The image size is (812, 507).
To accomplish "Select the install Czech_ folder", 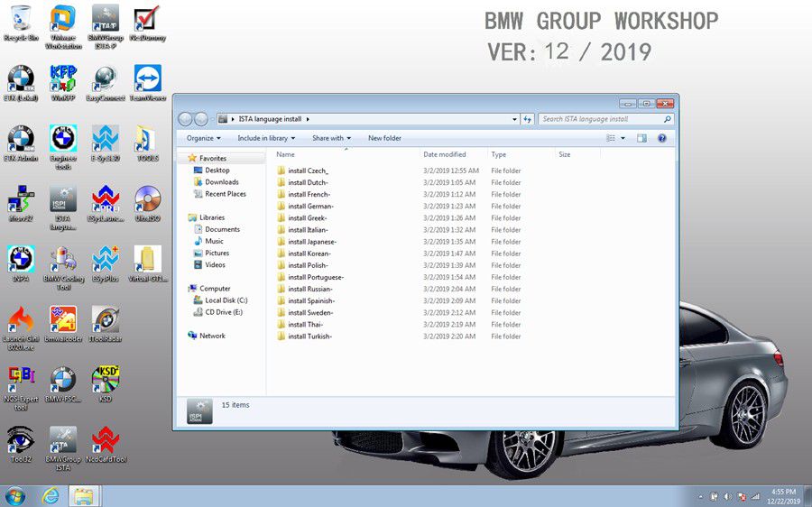I will [x=309, y=171].
